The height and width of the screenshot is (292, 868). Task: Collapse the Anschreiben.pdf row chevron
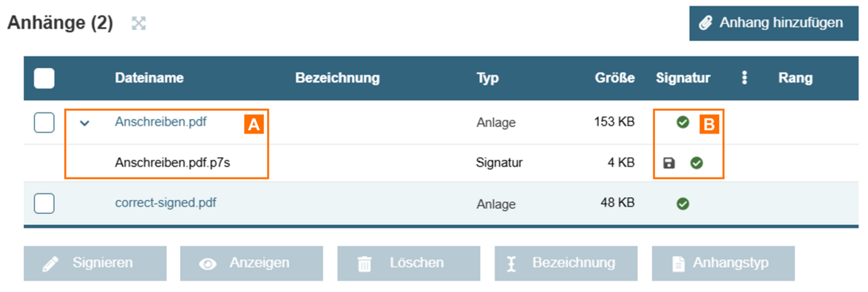(85, 123)
